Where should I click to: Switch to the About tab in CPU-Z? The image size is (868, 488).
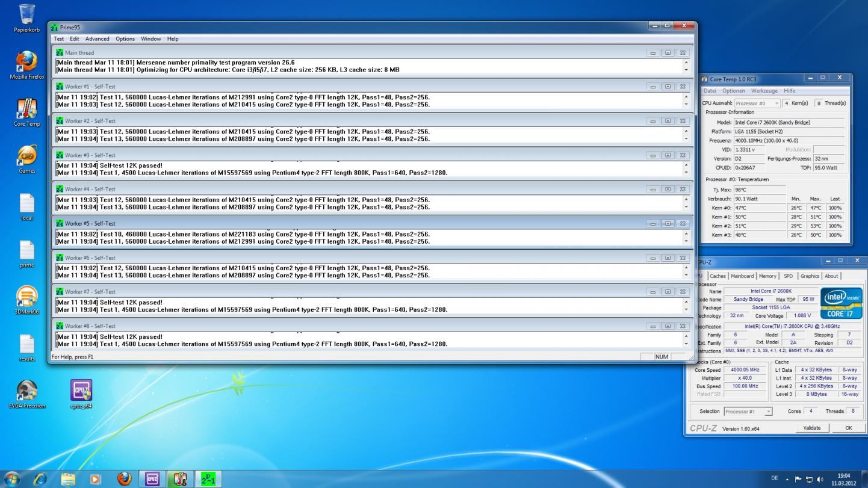click(x=831, y=276)
